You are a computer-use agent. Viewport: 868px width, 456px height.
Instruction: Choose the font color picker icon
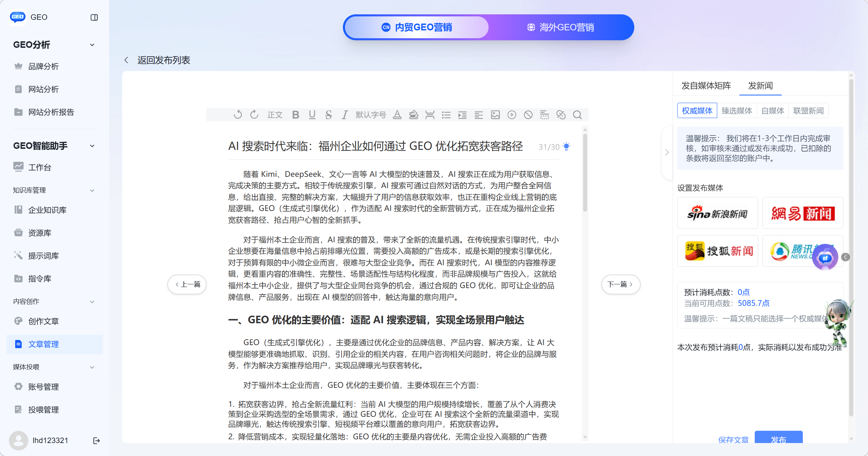397,115
